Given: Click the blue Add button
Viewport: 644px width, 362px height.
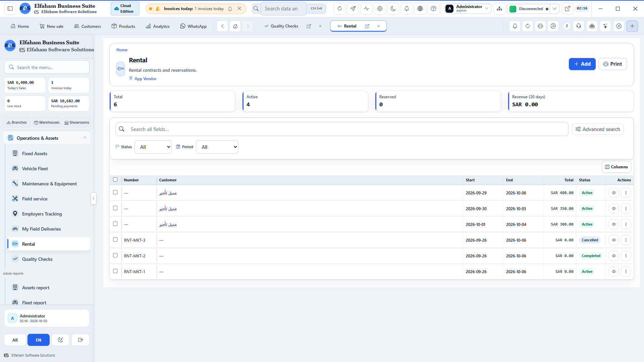Looking at the screenshot, I should tap(582, 64).
